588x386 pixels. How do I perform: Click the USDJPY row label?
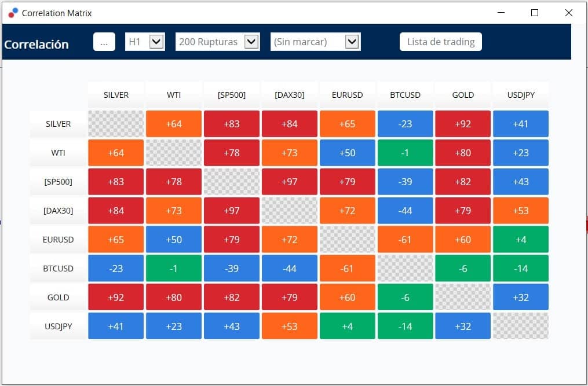(x=58, y=326)
